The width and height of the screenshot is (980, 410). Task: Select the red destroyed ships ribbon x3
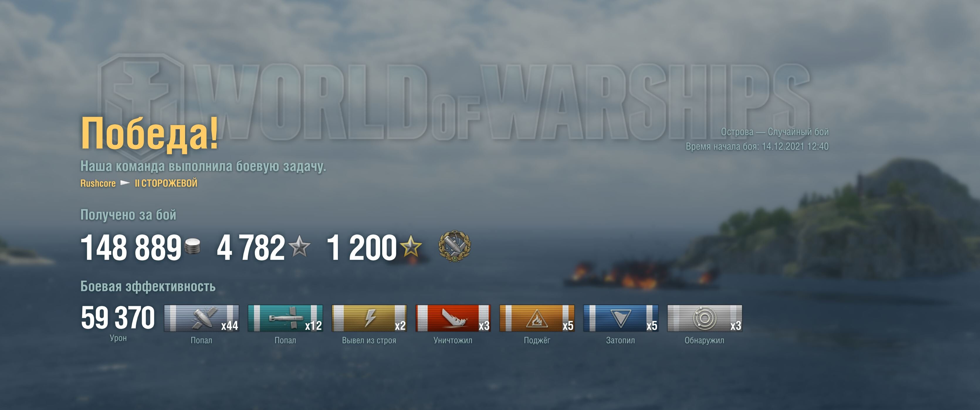pos(453,318)
